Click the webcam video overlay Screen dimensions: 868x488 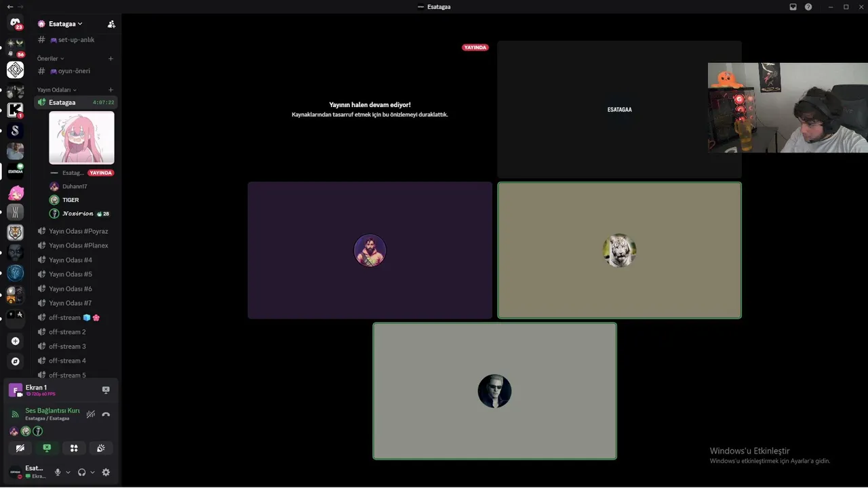[788, 108]
